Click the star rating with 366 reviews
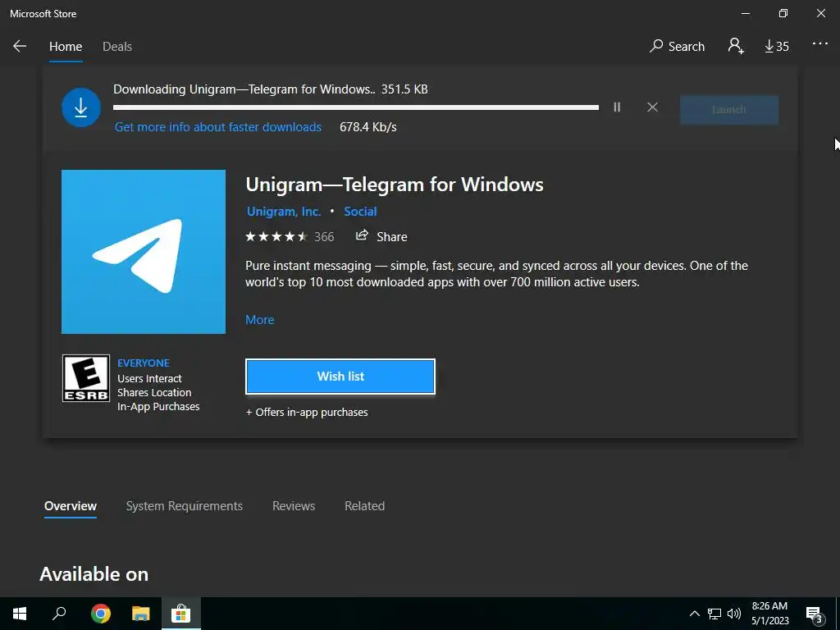The height and width of the screenshot is (630, 840). coord(290,237)
